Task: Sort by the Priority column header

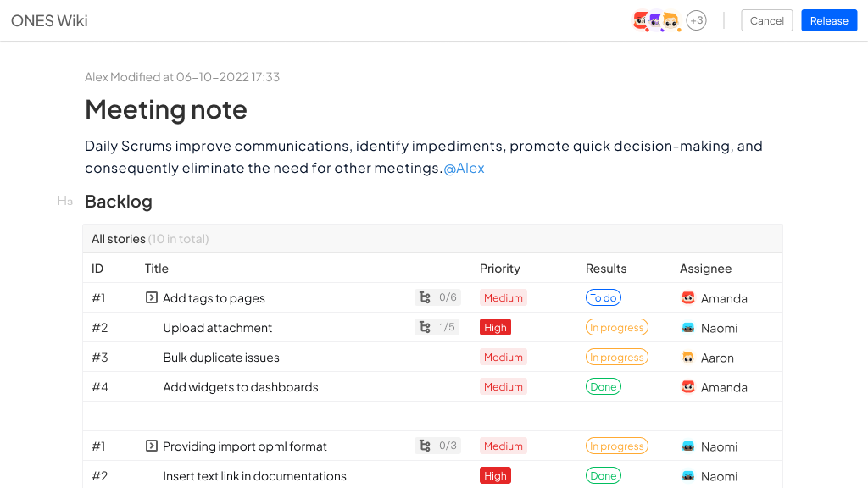Action: [x=500, y=269]
